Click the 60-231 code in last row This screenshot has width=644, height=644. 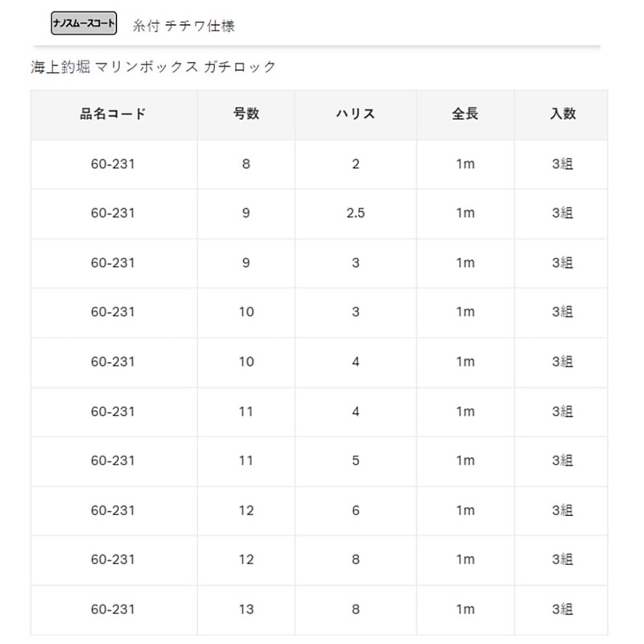point(114,609)
